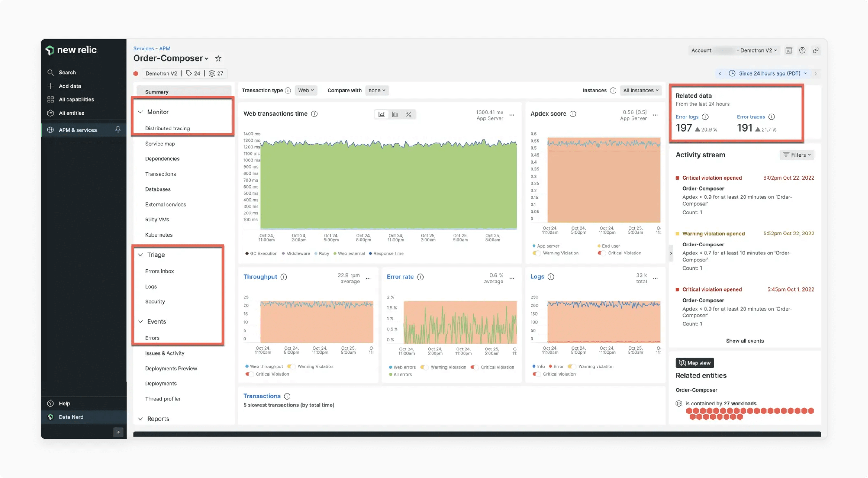Open the Transactions section link
Screen dimensions: 868x478
coord(262,396)
